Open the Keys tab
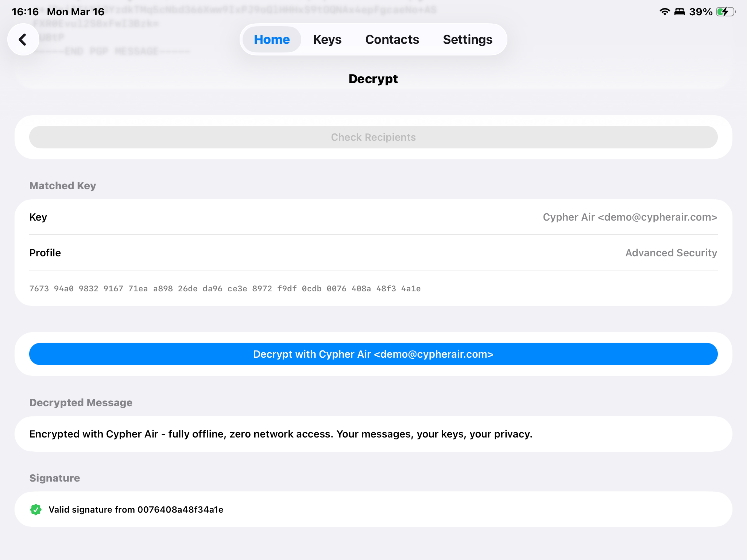This screenshot has height=560, width=747. (327, 40)
